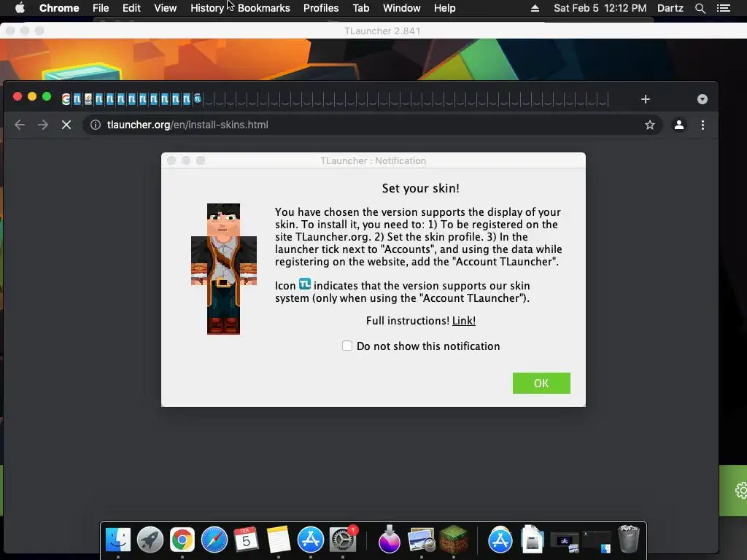Open the History menu
This screenshot has width=747, height=560.
tap(207, 8)
